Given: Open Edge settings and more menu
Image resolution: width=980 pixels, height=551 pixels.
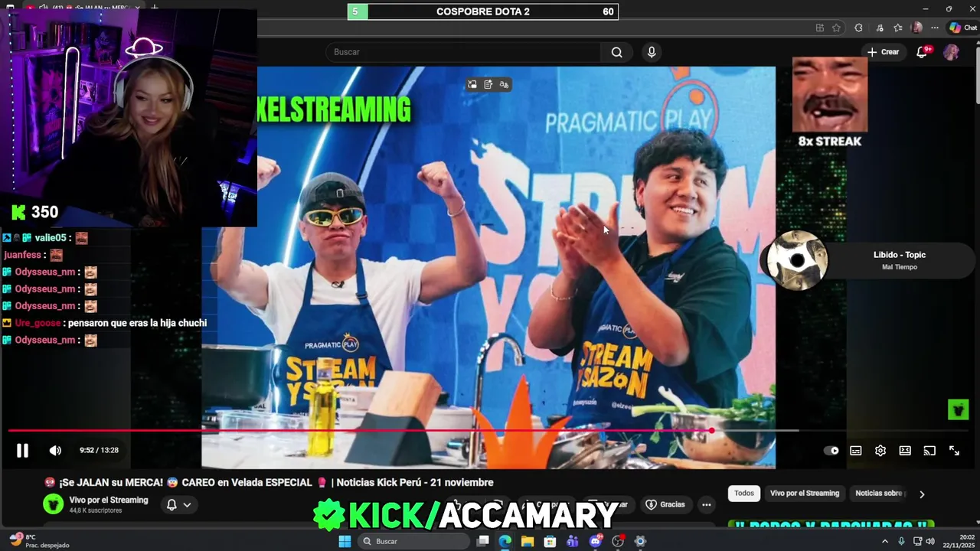Looking at the screenshot, I should click(x=936, y=28).
